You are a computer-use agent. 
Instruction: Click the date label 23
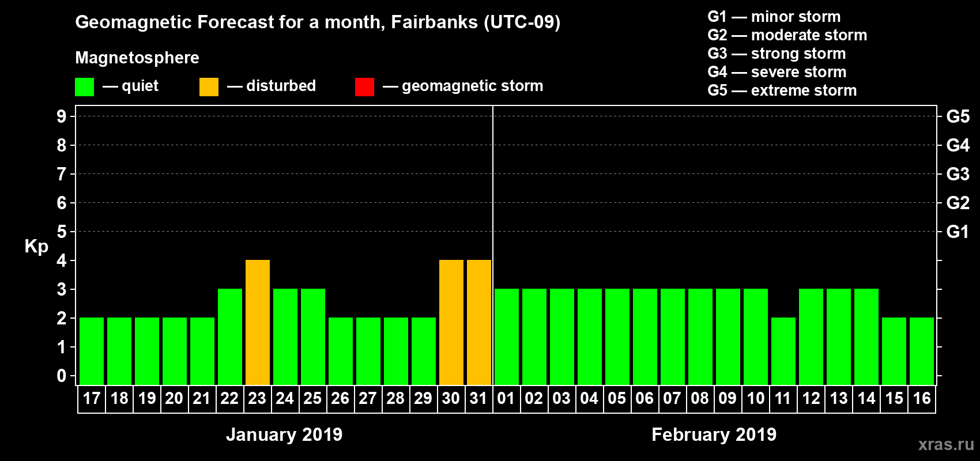(258, 398)
